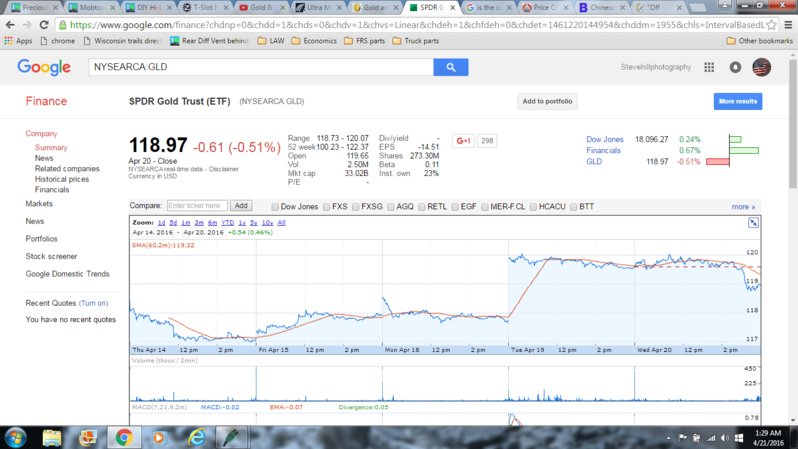Viewport: 798px width, 449px height.
Task: Open the Stock screener sidebar item
Action: tap(51, 256)
